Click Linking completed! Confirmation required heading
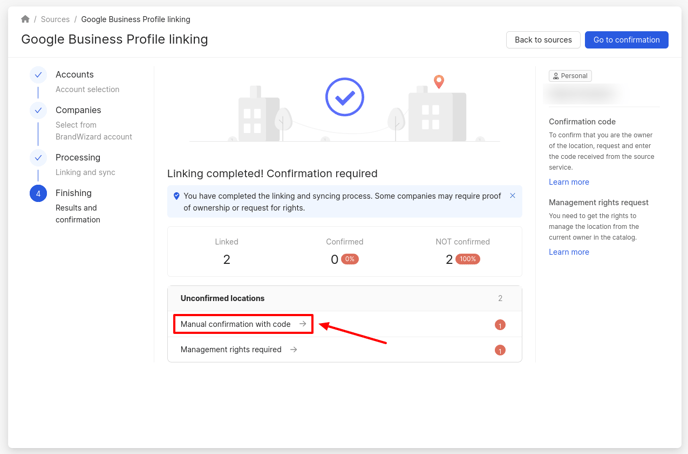688x454 pixels. [x=272, y=174]
